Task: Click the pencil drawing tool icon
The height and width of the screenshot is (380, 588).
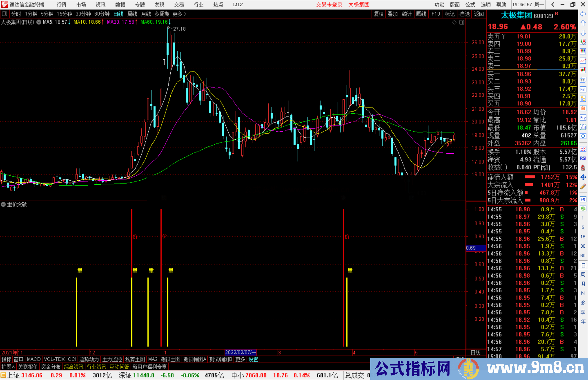Action: (583, 187)
